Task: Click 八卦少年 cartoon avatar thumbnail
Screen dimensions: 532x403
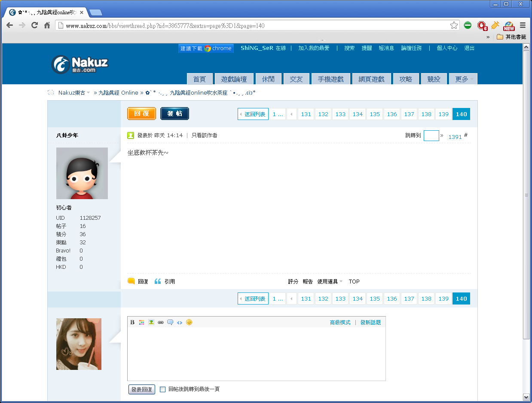Action: (x=82, y=173)
